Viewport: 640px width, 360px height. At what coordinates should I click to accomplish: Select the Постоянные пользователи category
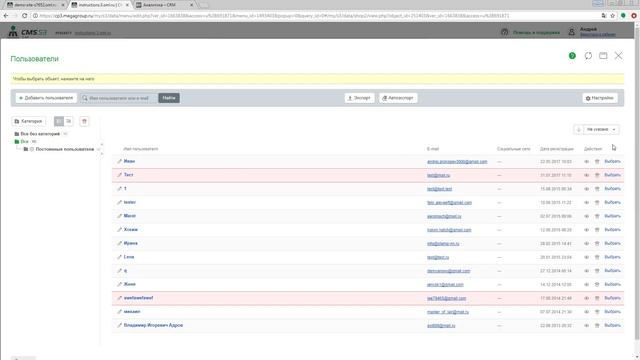point(65,149)
